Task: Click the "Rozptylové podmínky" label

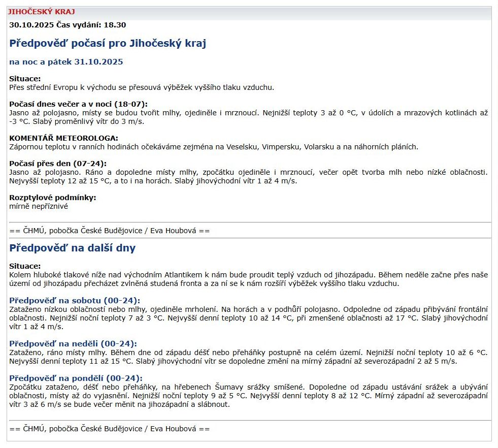Action: pyautogui.click(x=53, y=198)
